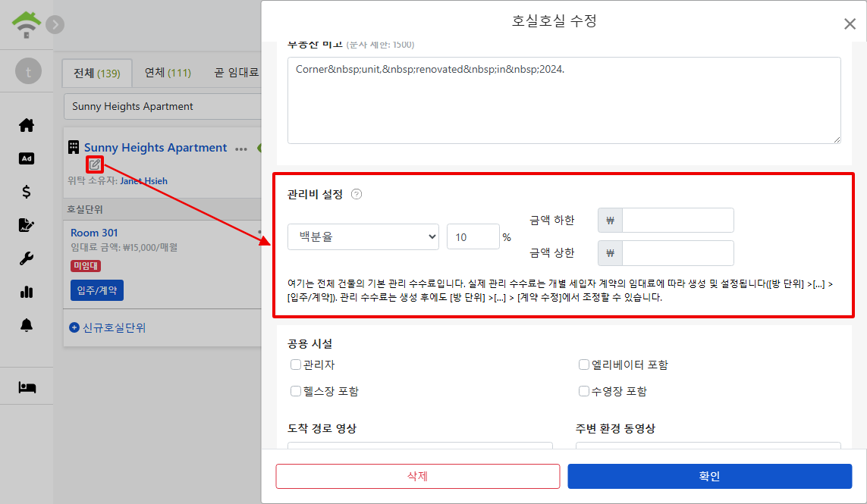The width and height of the screenshot is (867, 504).
Task: Click the percentage value field showing 10
Action: coord(473,236)
